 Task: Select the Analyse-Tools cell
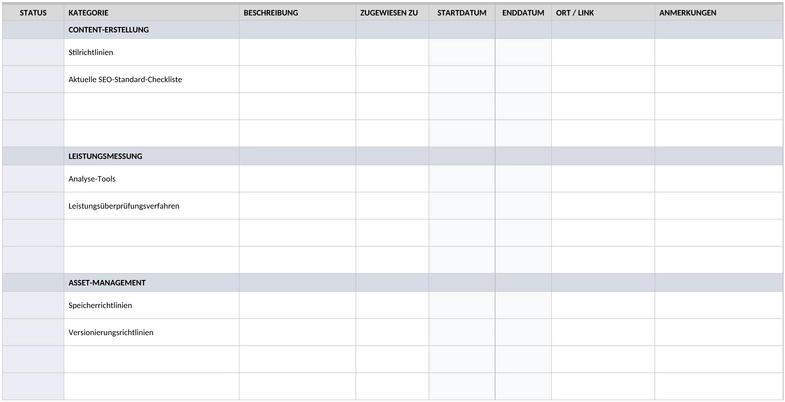[x=152, y=179]
